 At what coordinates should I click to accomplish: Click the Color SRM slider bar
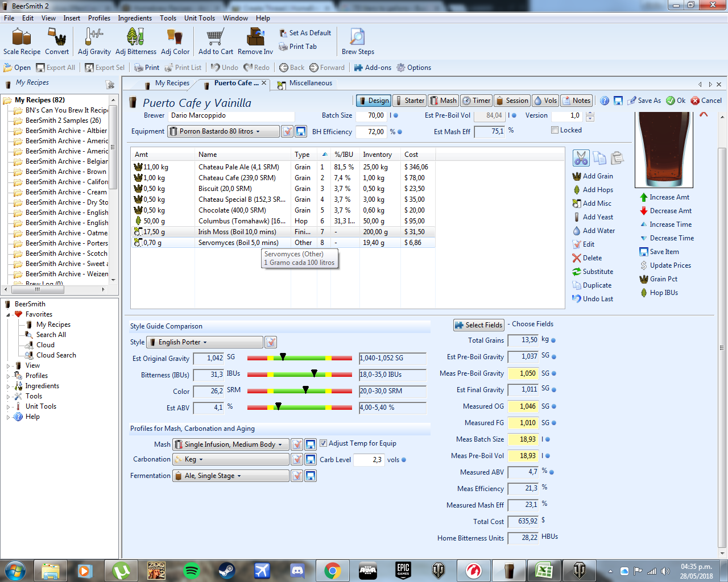(300, 391)
